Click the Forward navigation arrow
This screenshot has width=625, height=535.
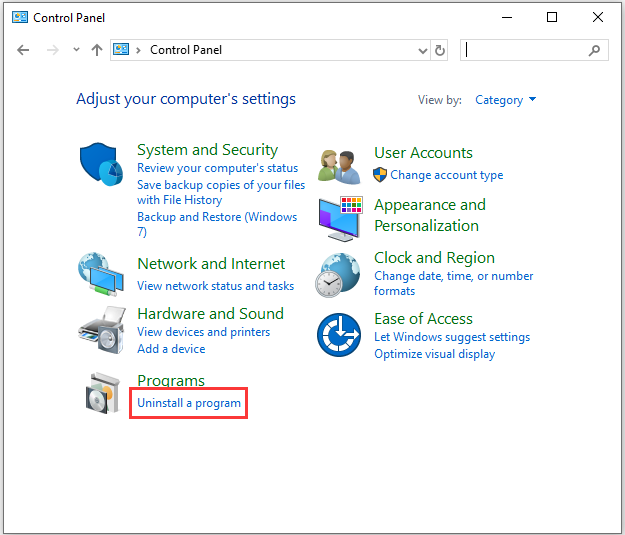(x=53, y=50)
